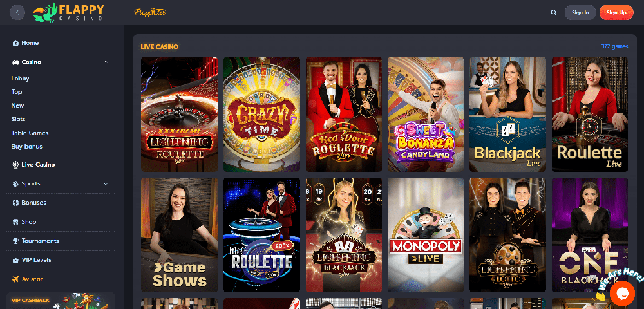Collapse sidebar with back arrow button
The width and height of the screenshot is (644, 309).
click(x=17, y=12)
